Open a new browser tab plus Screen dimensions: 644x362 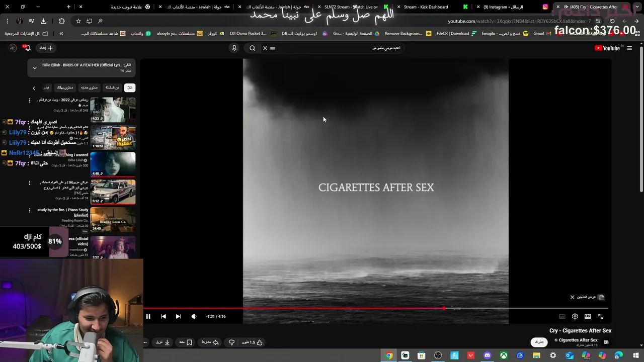(69, 7)
